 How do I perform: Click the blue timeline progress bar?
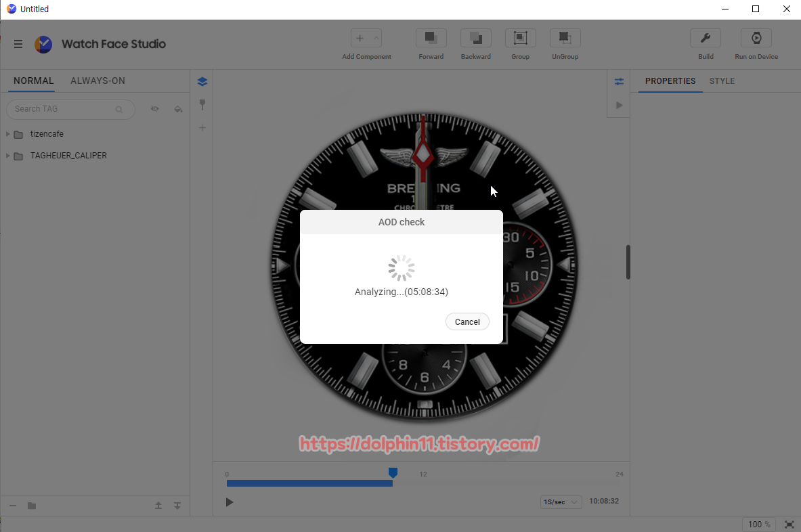[x=309, y=483]
